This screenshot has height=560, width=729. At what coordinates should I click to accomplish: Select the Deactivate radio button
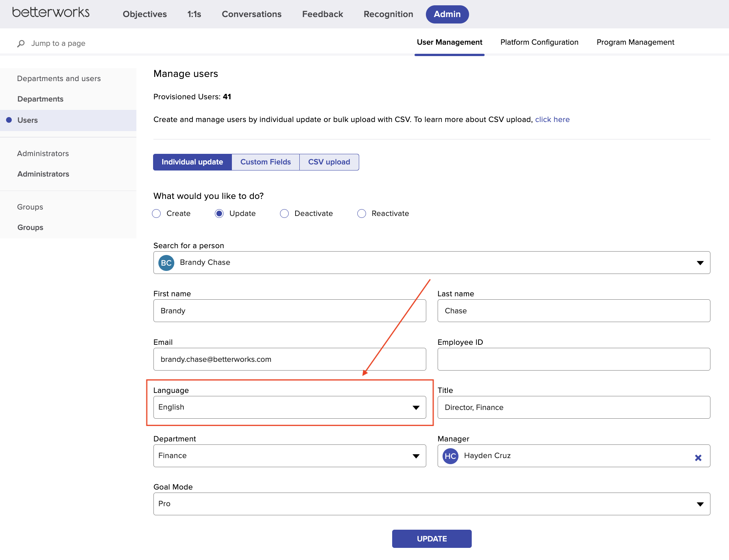284,213
